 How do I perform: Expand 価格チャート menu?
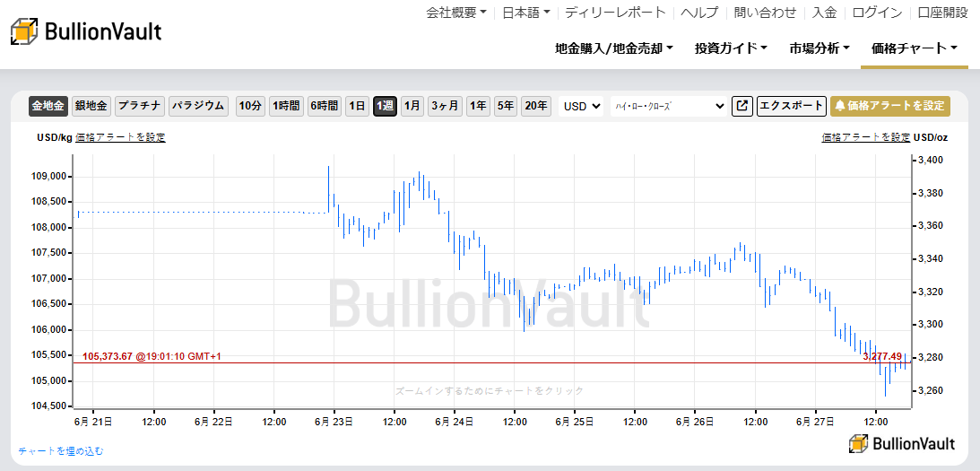click(915, 48)
